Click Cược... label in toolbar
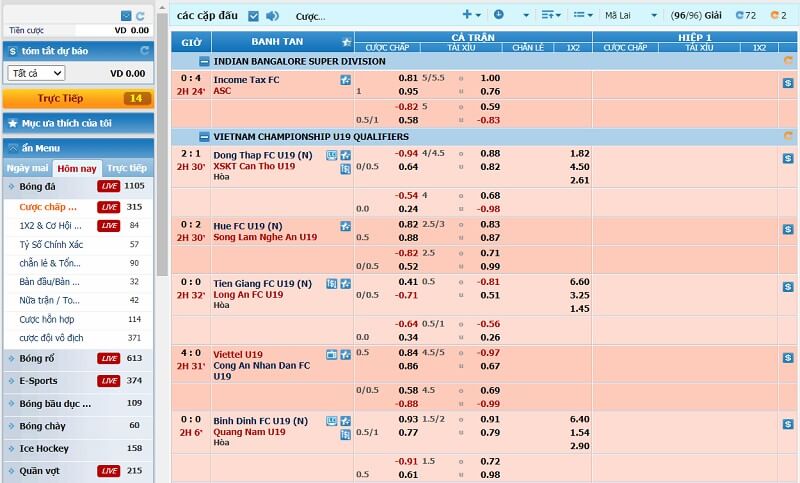This screenshot has height=483, width=800. tap(310, 17)
